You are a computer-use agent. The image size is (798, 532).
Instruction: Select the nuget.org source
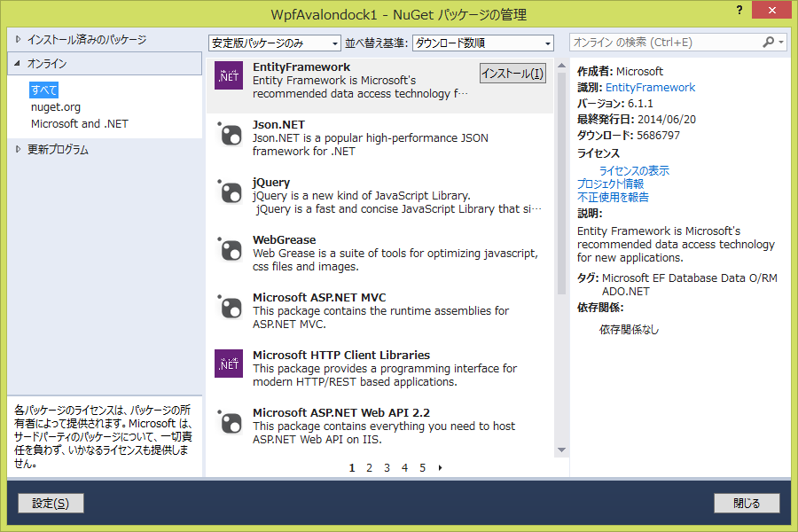tap(56, 107)
